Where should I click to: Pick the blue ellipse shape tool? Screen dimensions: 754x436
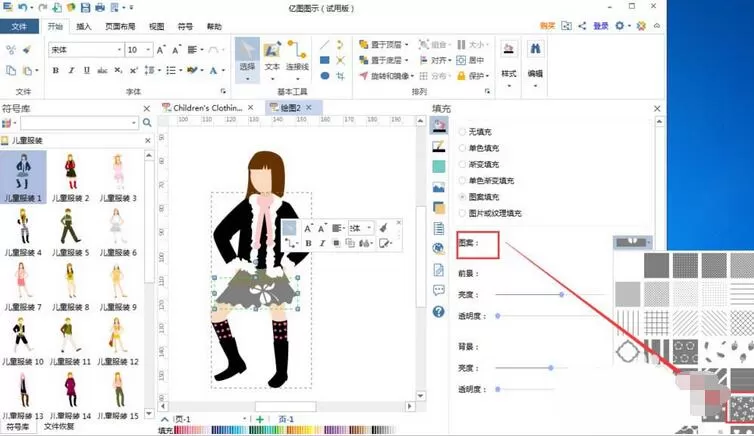tap(325, 75)
